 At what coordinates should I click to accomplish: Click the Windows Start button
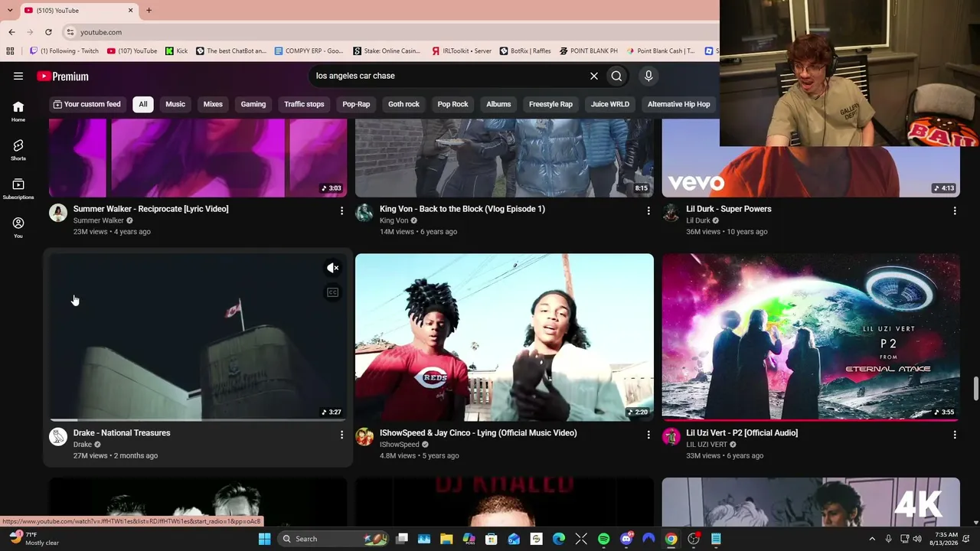point(264,539)
